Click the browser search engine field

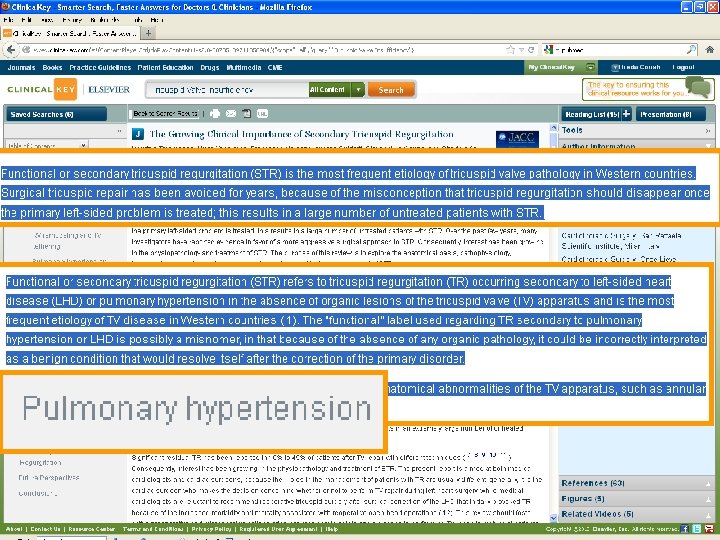[x=620, y=50]
